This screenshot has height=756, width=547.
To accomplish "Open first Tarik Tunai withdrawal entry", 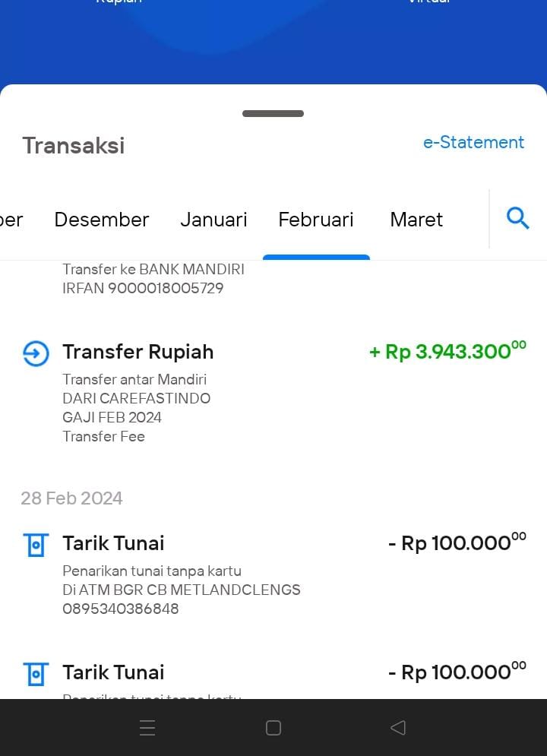I will [273, 574].
